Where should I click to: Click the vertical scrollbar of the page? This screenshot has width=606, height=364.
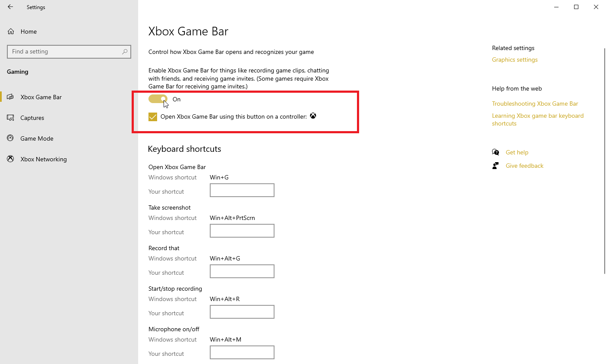[x=604, y=161]
